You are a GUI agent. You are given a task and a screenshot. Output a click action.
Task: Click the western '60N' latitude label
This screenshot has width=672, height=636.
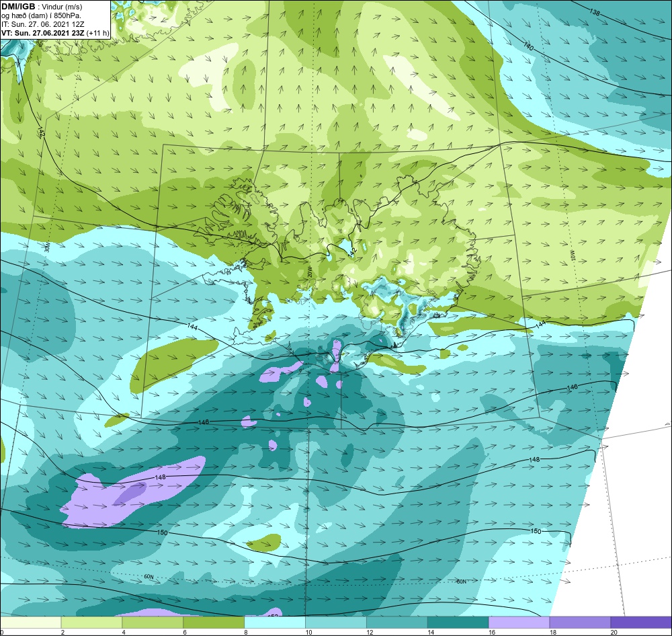point(149,577)
